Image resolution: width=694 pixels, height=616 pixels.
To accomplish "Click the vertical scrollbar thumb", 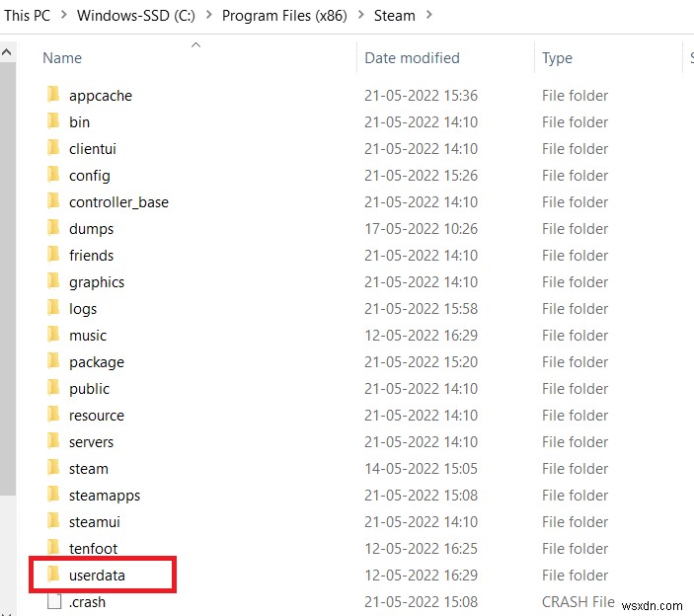I will [x=8, y=278].
